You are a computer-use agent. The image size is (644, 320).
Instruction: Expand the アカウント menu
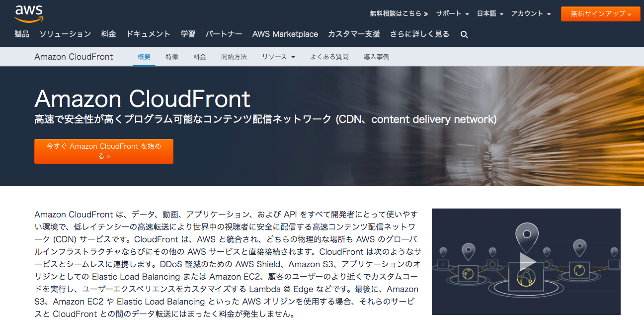531,13
